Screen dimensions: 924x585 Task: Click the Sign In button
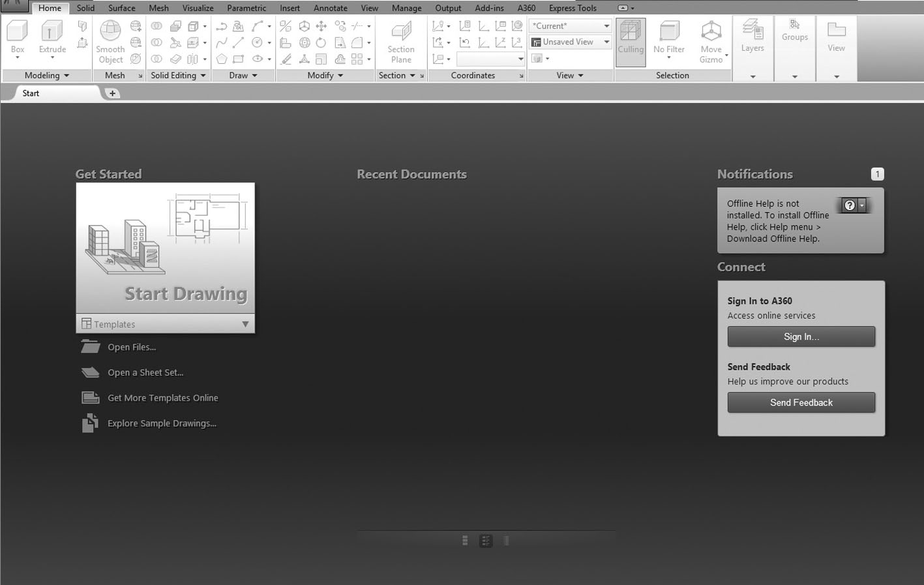[801, 337]
